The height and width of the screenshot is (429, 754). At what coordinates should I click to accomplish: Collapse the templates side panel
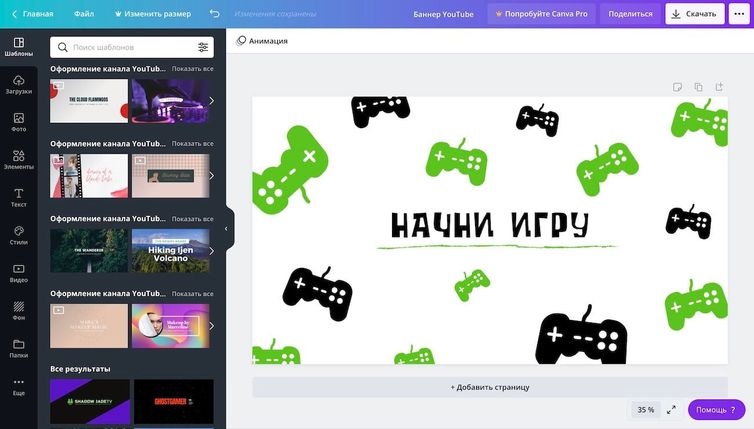(x=226, y=229)
